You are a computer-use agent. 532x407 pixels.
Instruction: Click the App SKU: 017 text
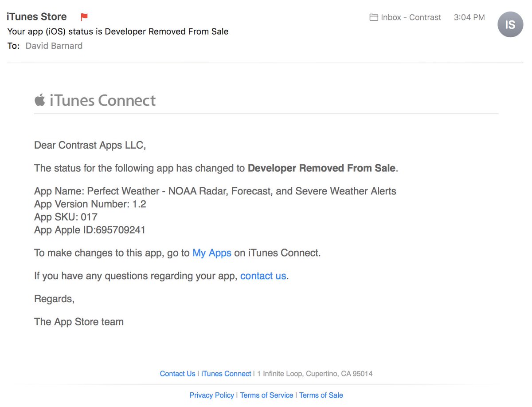pos(66,217)
